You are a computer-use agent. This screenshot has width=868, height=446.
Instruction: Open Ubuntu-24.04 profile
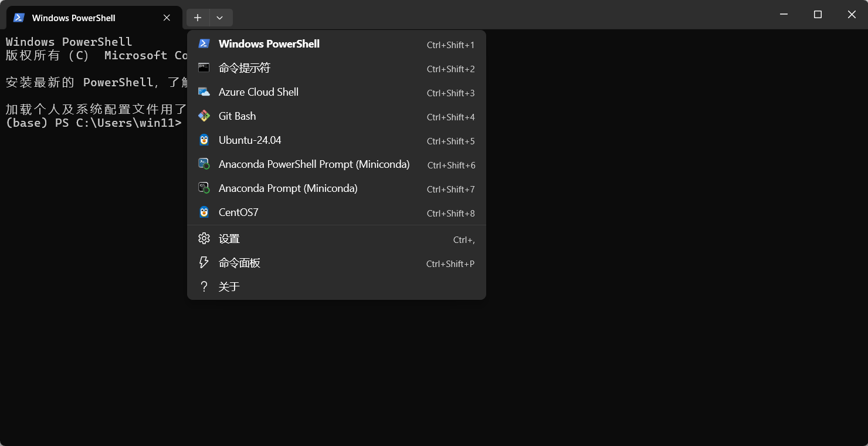pyautogui.click(x=337, y=140)
